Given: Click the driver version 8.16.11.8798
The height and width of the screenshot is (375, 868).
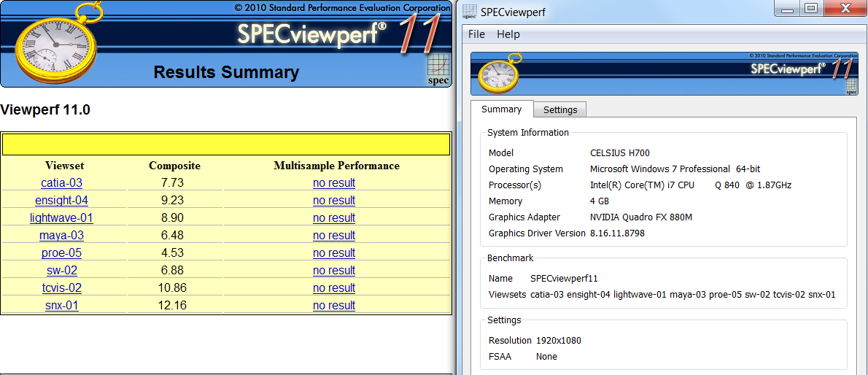Looking at the screenshot, I should point(617,233).
